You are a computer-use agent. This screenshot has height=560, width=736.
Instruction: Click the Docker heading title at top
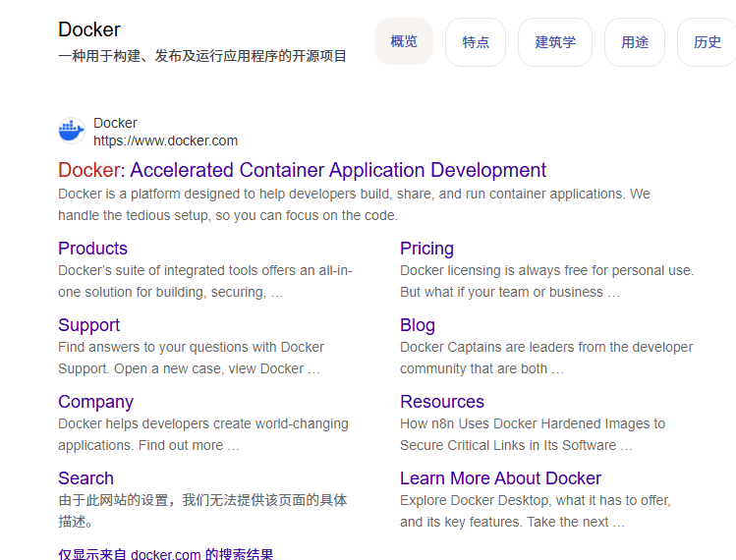tap(89, 29)
